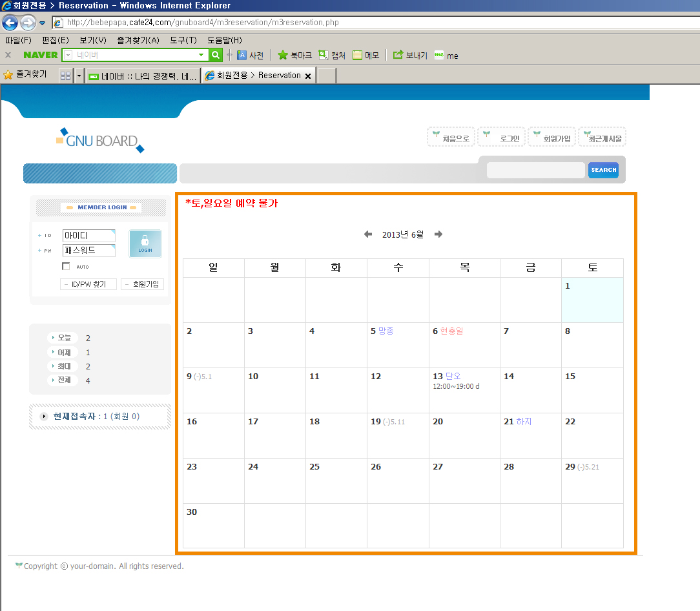This screenshot has width=700, height=611.
Task: Open the 도움말(H) menu
Action: (225, 40)
